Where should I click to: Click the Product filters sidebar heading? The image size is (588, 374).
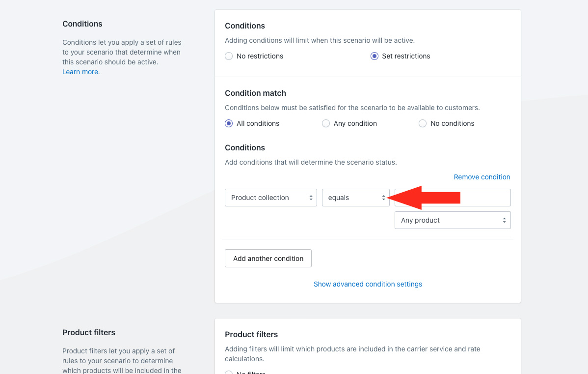[89, 332]
